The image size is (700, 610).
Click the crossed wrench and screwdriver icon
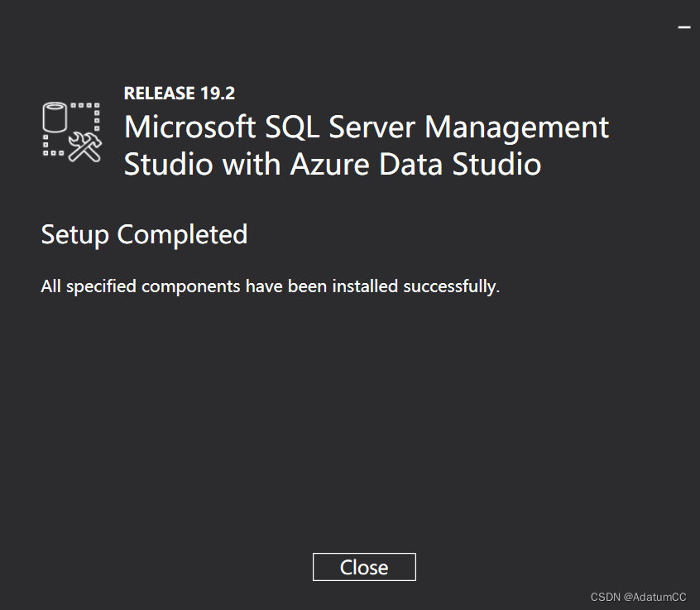pyautogui.click(x=84, y=146)
